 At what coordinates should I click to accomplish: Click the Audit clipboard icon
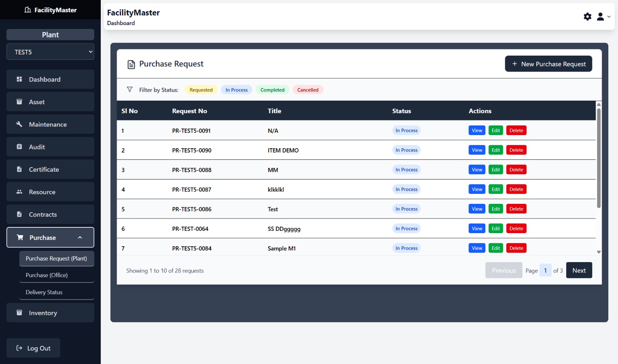pos(19,147)
